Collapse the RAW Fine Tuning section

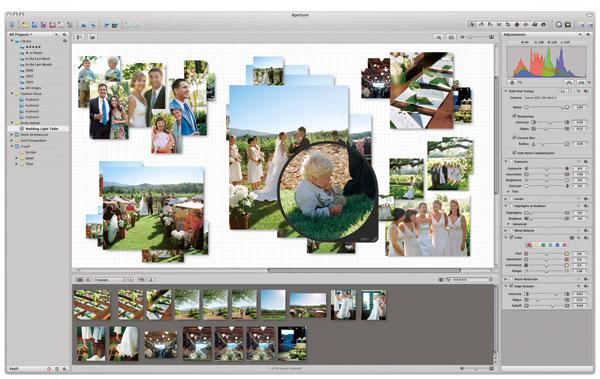[x=506, y=91]
